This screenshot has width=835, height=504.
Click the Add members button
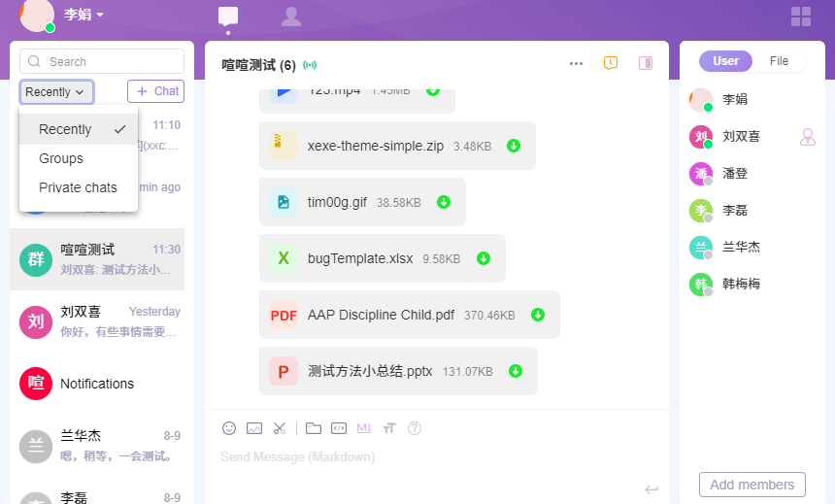click(x=751, y=485)
